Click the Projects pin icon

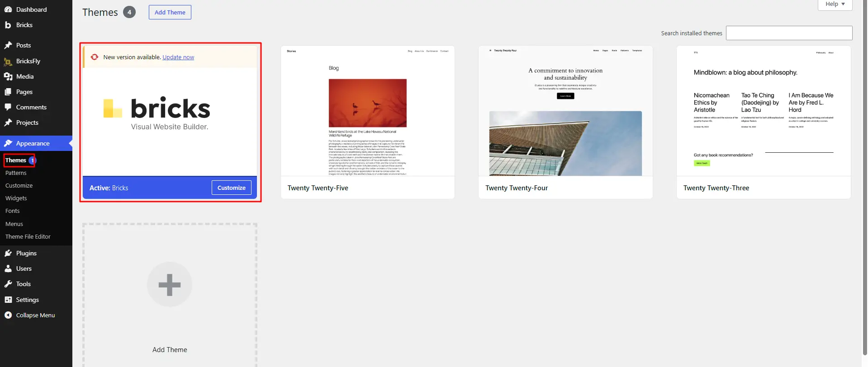point(8,122)
